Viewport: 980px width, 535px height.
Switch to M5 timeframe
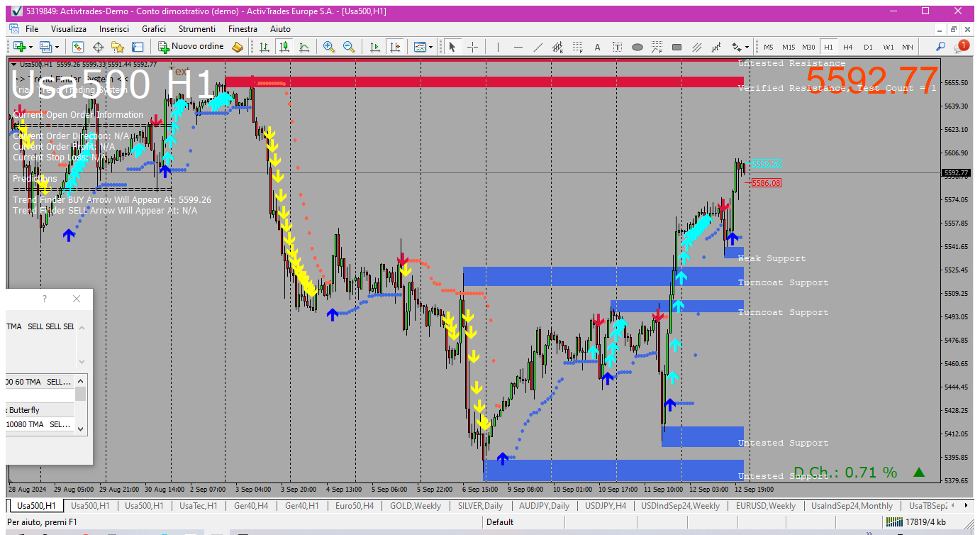769,47
